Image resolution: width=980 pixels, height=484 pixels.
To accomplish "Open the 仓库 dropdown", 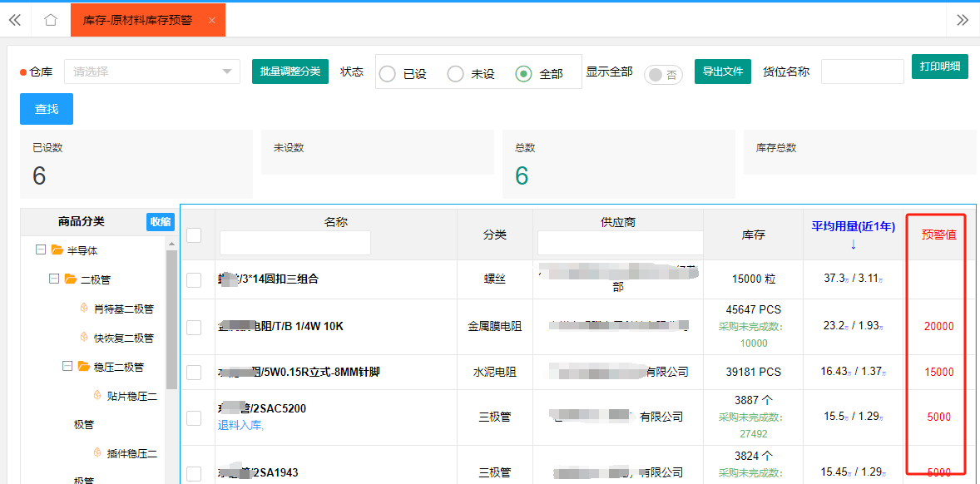I will pyautogui.click(x=151, y=72).
